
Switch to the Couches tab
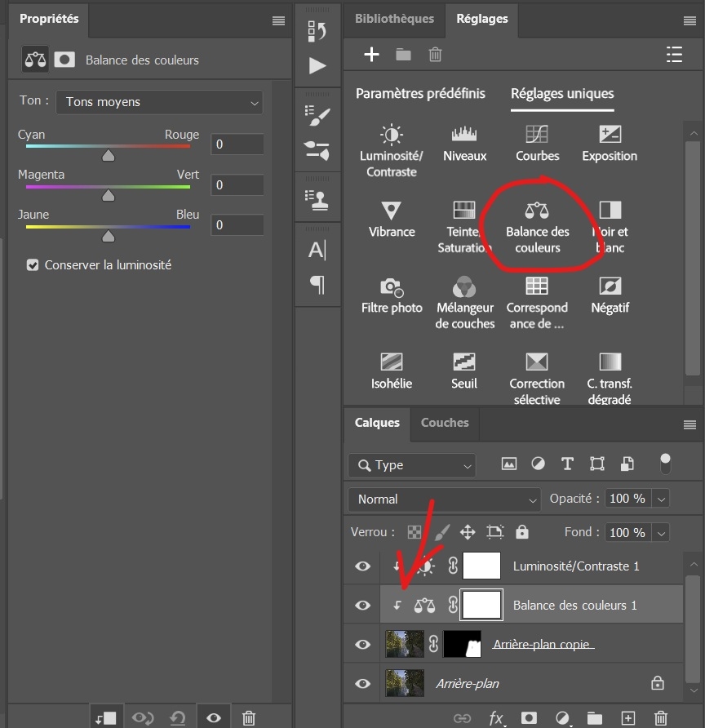(x=445, y=423)
